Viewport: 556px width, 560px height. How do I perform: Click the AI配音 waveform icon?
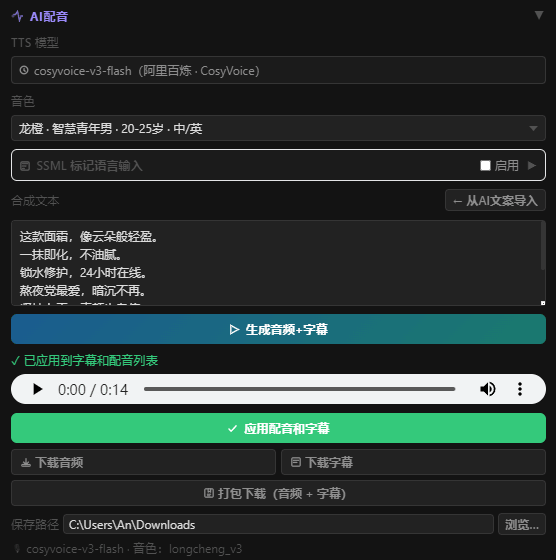pyautogui.click(x=17, y=16)
